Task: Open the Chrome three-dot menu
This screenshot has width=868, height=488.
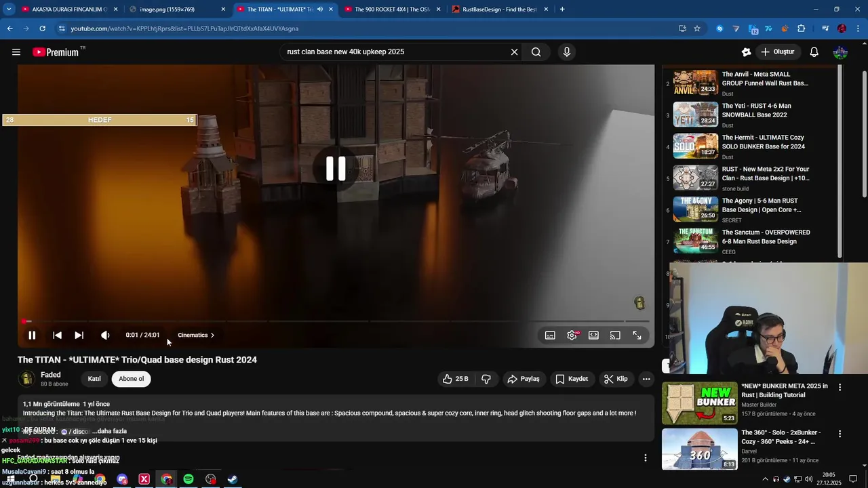Action: point(859,28)
